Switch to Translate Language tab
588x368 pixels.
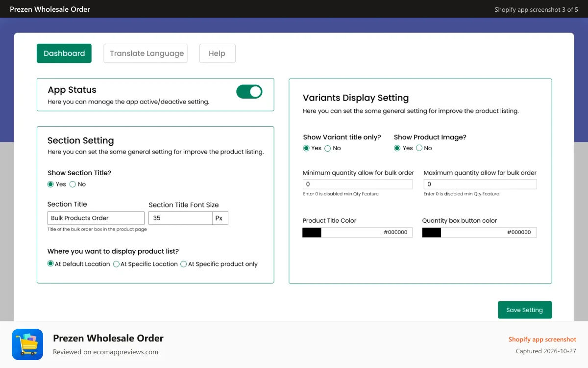146,53
